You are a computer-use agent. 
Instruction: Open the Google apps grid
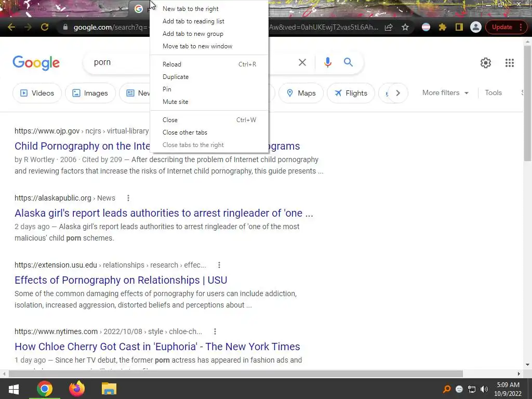coord(509,63)
